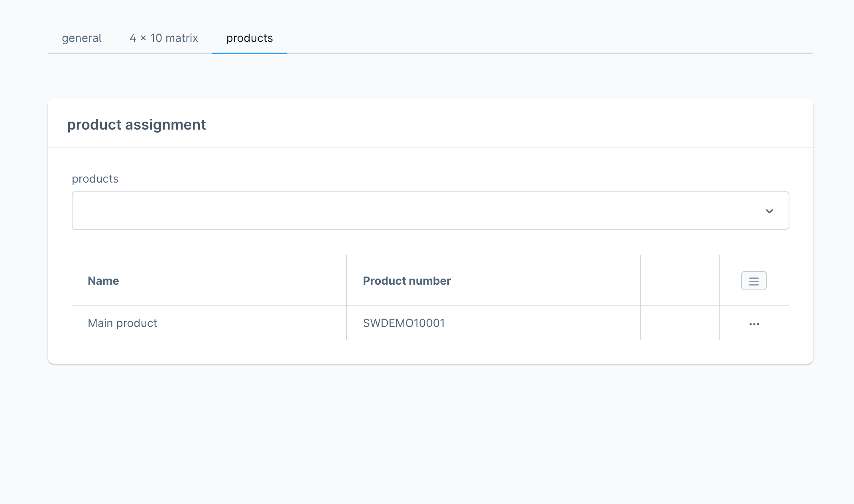Screen dimensions: 854x504
Task: Click the products field label
Action: click(95, 179)
